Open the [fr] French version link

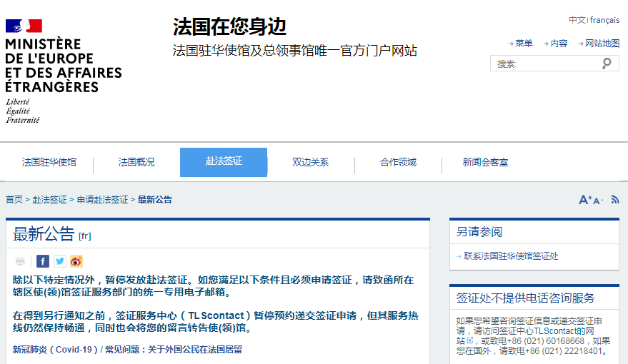[x=85, y=236]
